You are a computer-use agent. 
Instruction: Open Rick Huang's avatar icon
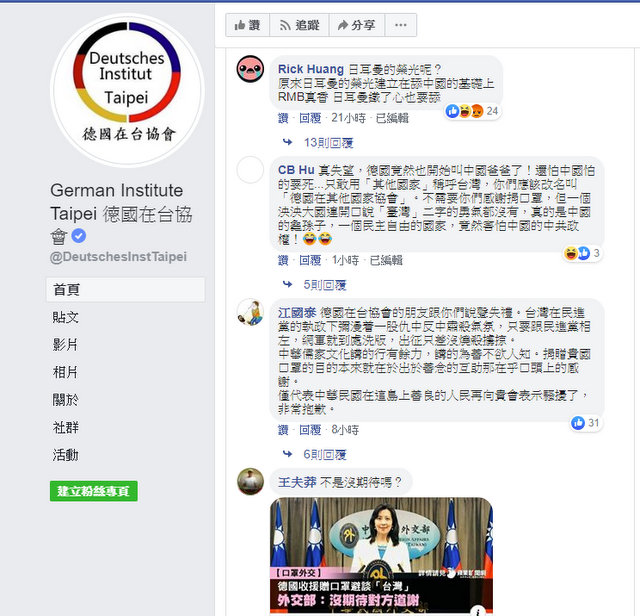250,69
